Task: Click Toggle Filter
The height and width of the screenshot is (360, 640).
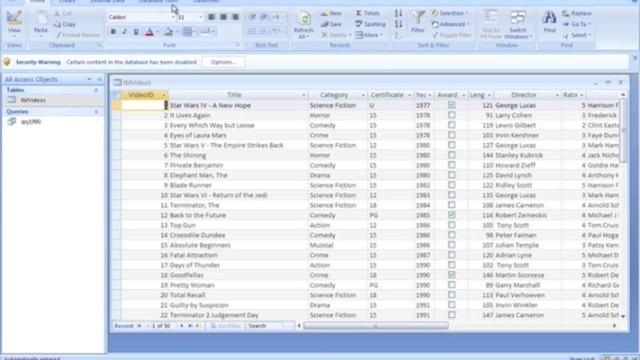Action: point(452,36)
